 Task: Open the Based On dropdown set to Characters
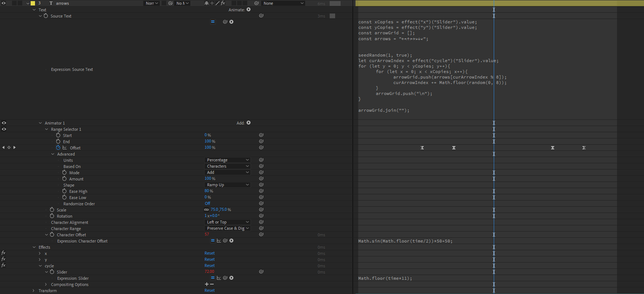coord(228,166)
